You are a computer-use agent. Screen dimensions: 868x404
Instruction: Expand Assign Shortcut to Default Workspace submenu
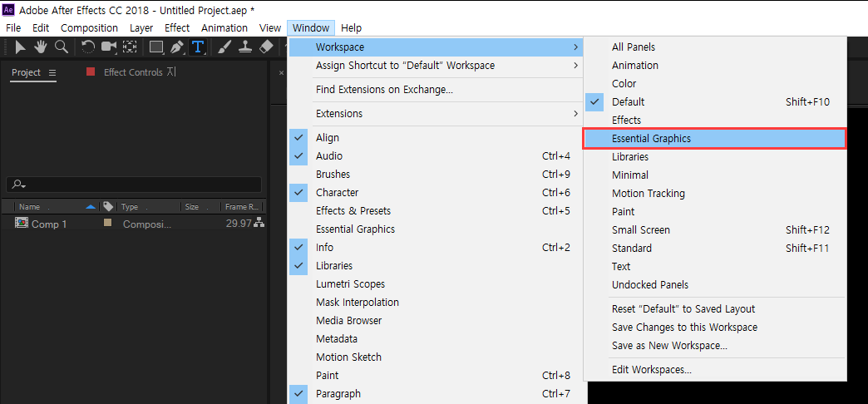pyautogui.click(x=436, y=66)
